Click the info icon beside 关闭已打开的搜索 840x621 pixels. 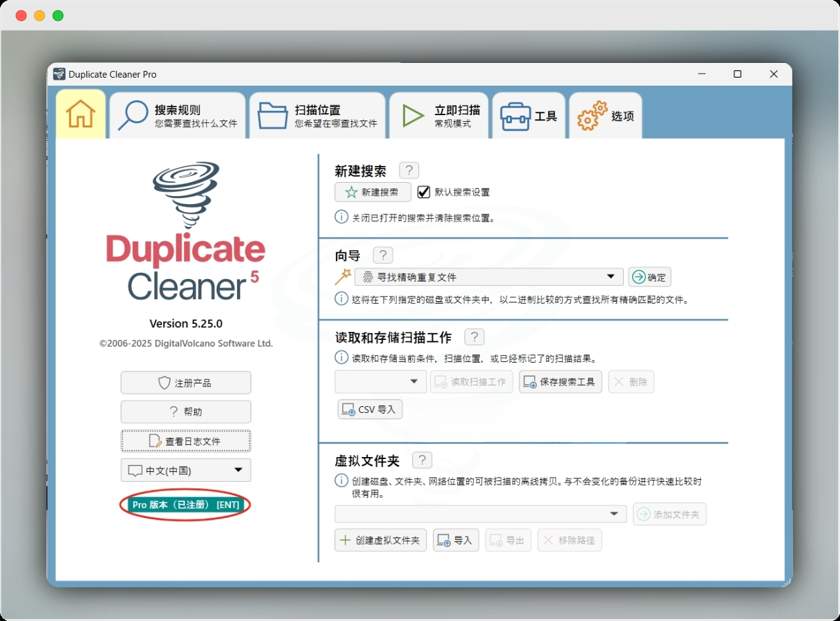pos(341,217)
